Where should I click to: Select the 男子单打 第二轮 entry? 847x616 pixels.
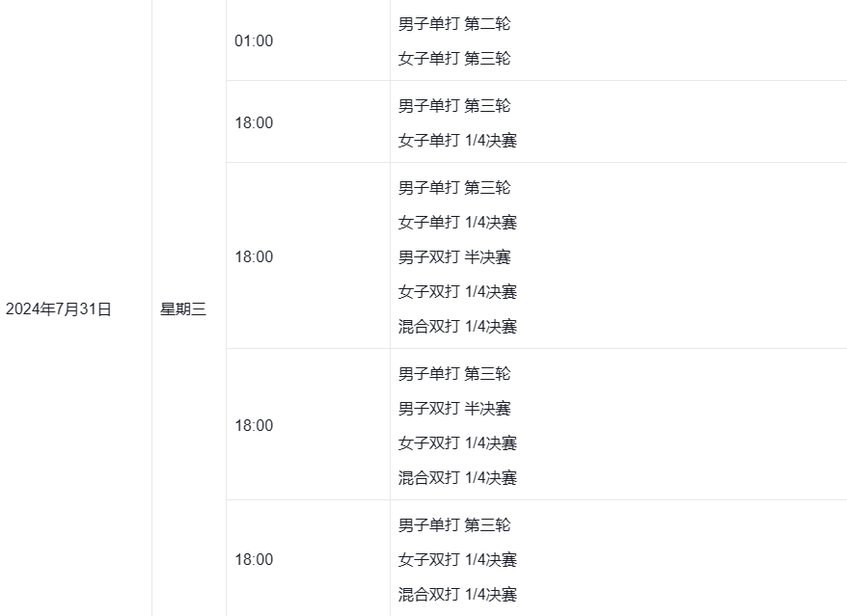(x=454, y=23)
